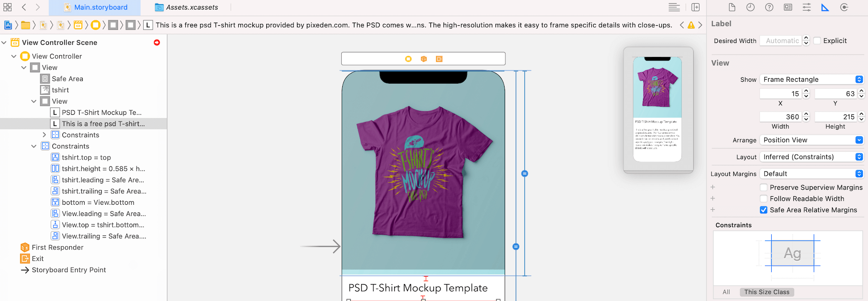Open the Quick Help inspector
Viewport: 868px width, 301px height.
tap(769, 7)
